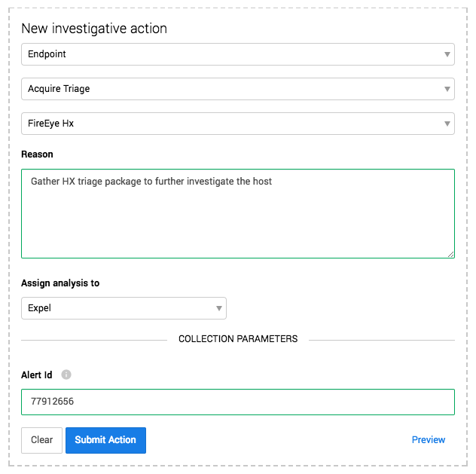Click the Alert Id label text
This screenshot has height=474, width=476.
37,375
